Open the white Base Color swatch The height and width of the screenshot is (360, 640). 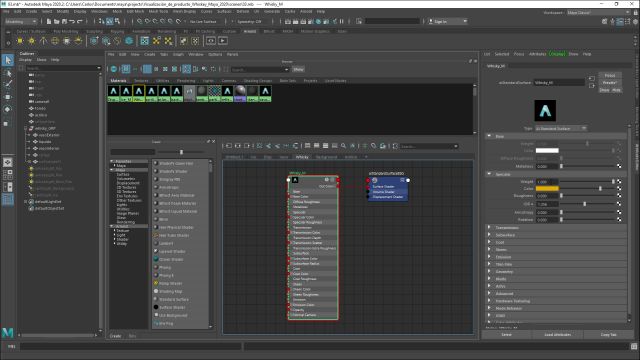click(x=547, y=151)
